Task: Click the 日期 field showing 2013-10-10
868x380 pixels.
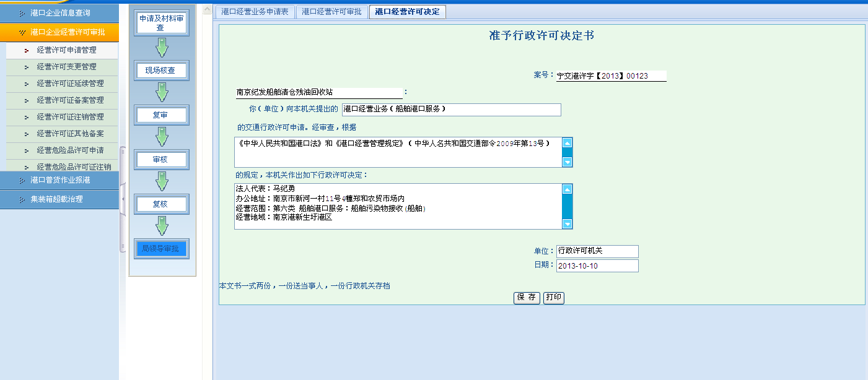Action: click(x=597, y=266)
